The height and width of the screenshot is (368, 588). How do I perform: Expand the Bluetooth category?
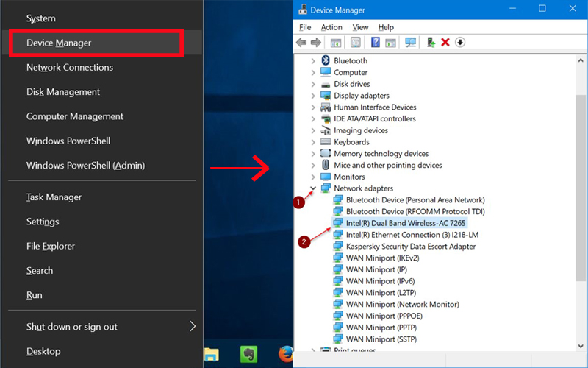tap(314, 61)
